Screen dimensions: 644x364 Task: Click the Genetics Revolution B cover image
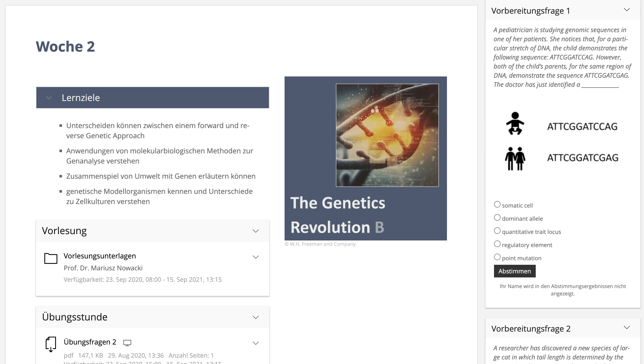(x=366, y=158)
